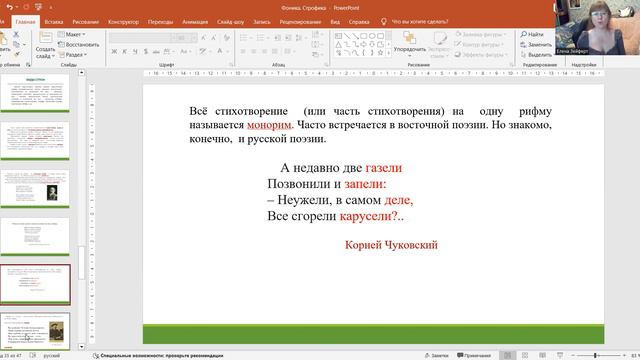
Task: Start slideshow from status bar icon
Action: [560, 356]
